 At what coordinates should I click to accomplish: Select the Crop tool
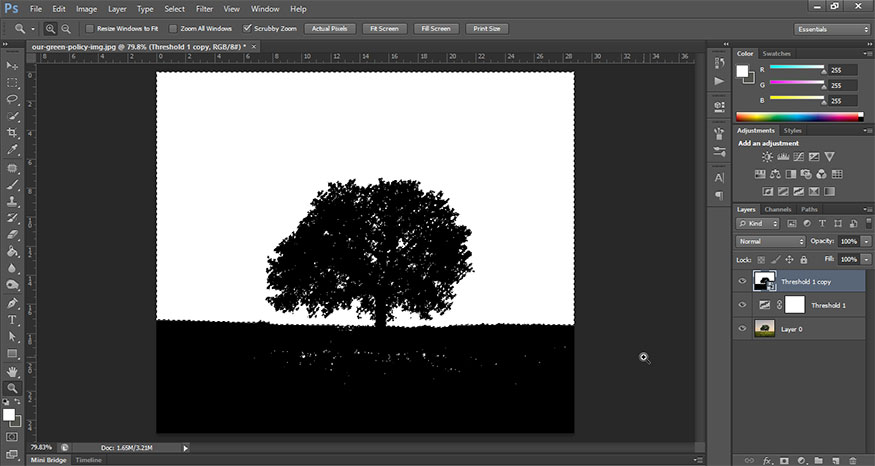[13, 133]
